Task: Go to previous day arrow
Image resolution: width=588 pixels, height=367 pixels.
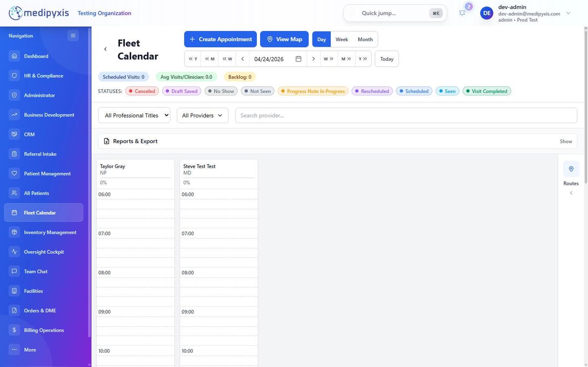Action: (242, 59)
